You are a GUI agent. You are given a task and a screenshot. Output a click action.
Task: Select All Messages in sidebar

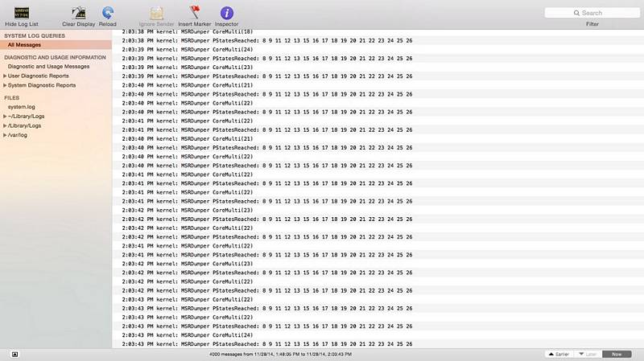point(24,45)
